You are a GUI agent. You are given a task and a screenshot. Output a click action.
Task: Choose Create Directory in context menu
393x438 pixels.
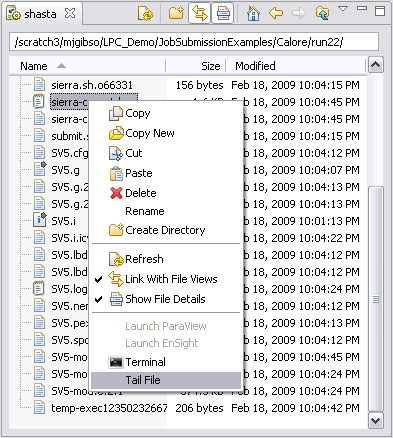click(166, 230)
